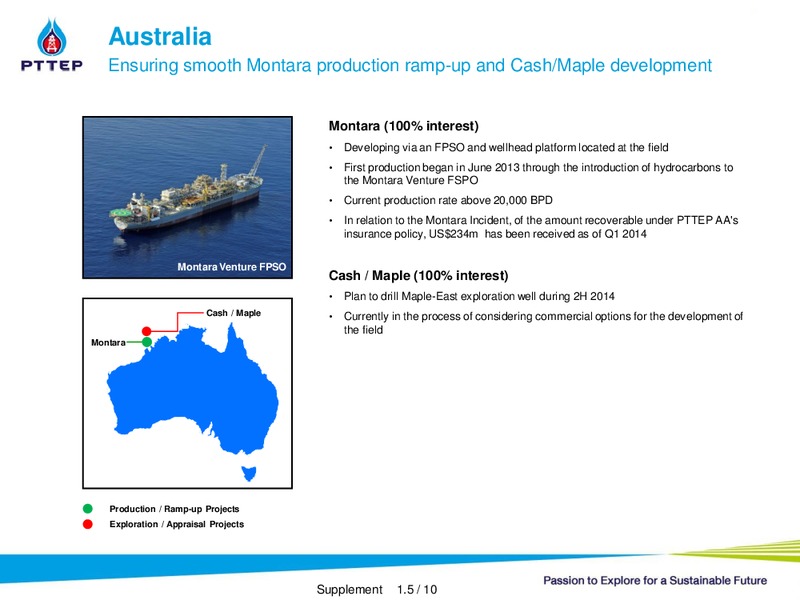Click the red Exploration legend dot
The height and width of the screenshot is (600, 800).
click(x=88, y=524)
